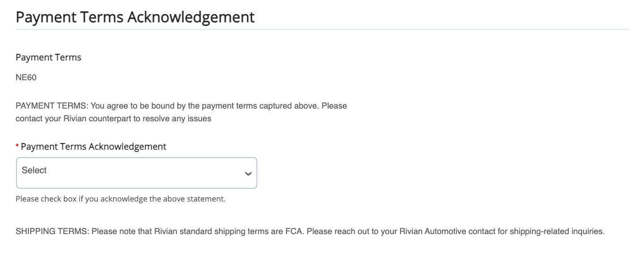Click "Rivian Automotive contact" in shipping note

tap(439, 232)
